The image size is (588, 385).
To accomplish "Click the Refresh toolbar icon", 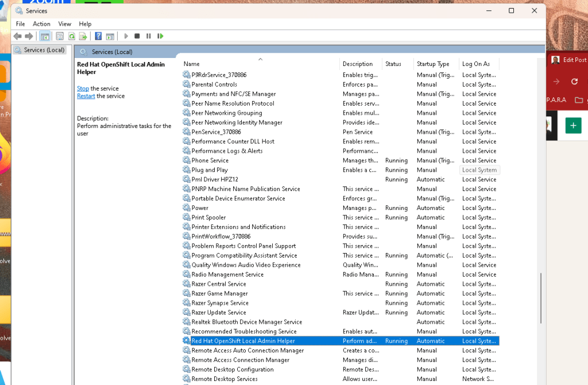I will pos(72,36).
